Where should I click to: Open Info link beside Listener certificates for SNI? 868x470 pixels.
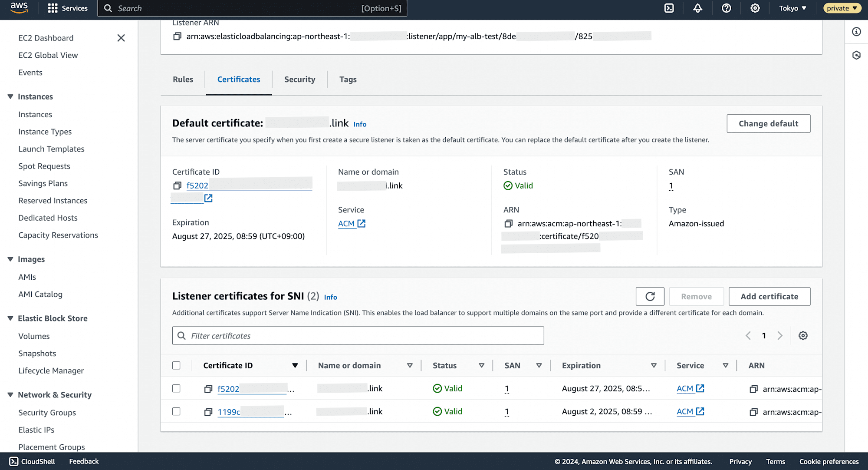pos(331,297)
